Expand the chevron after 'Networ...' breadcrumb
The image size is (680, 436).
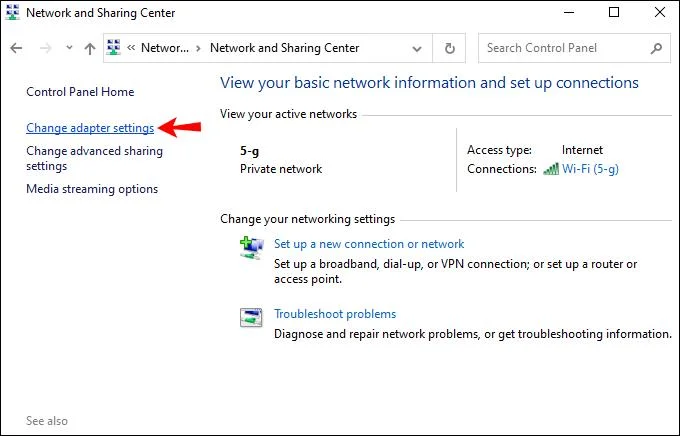(x=197, y=48)
